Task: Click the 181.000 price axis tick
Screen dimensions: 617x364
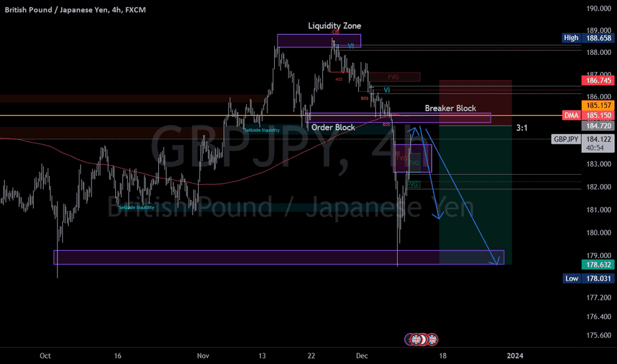Action: point(598,210)
